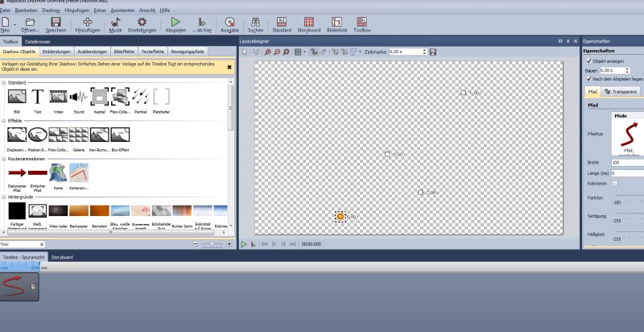Click the Karte route animation icon
The width and height of the screenshot is (644, 332).
pyautogui.click(x=58, y=172)
